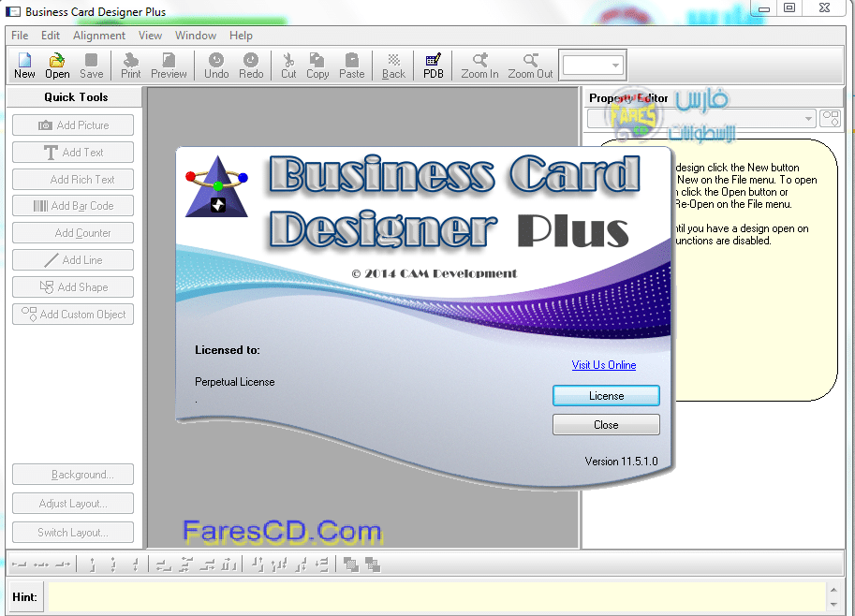855x616 pixels.
Task: Click the Bring to Front overlapping squares icon
Action: click(351, 565)
